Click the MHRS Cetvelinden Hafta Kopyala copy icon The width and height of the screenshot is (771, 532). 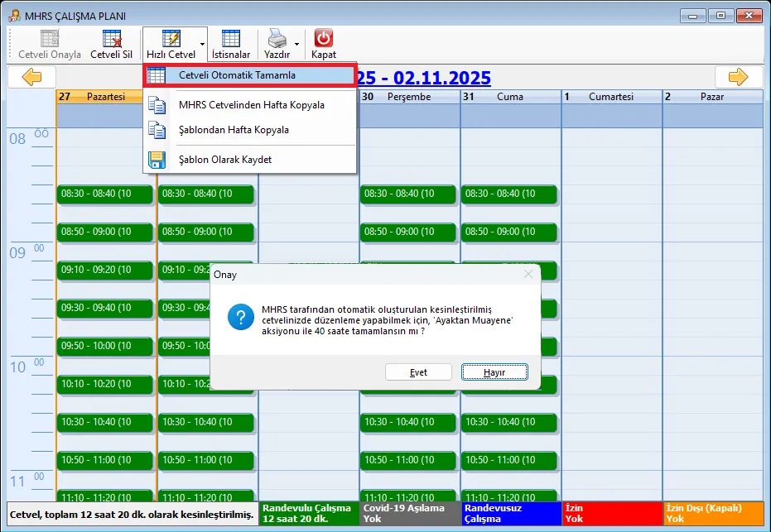click(157, 105)
